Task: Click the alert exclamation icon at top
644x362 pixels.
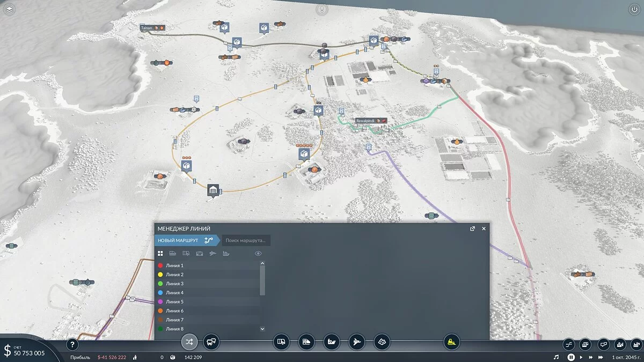Action: point(321,9)
